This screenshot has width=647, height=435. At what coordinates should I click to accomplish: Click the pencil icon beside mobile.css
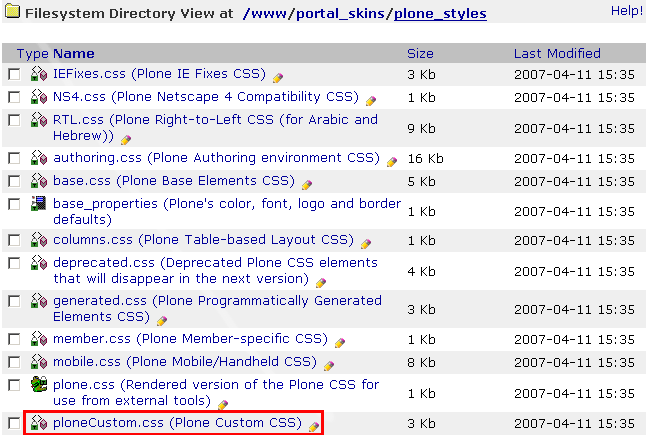[x=329, y=366]
